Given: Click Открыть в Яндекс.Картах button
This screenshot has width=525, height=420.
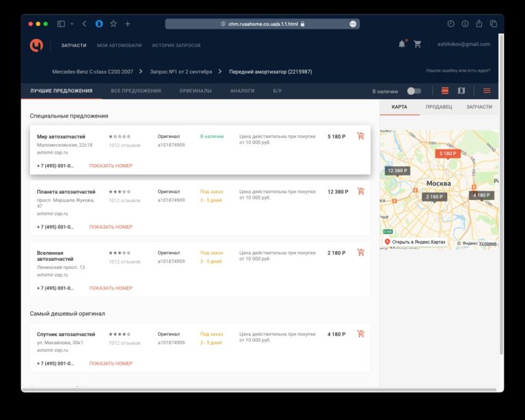Looking at the screenshot, I should pyautogui.click(x=415, y=242).
